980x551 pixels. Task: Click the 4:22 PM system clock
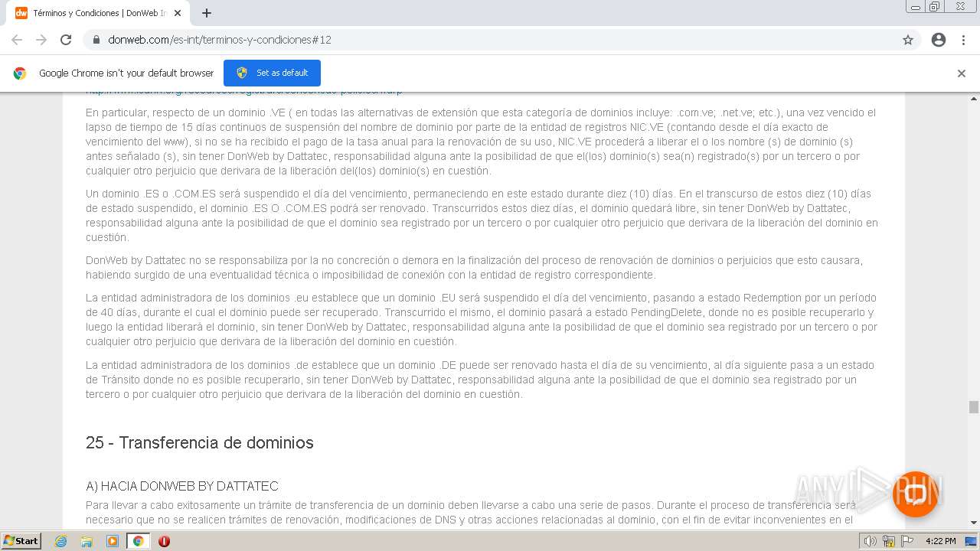(940, 541)
